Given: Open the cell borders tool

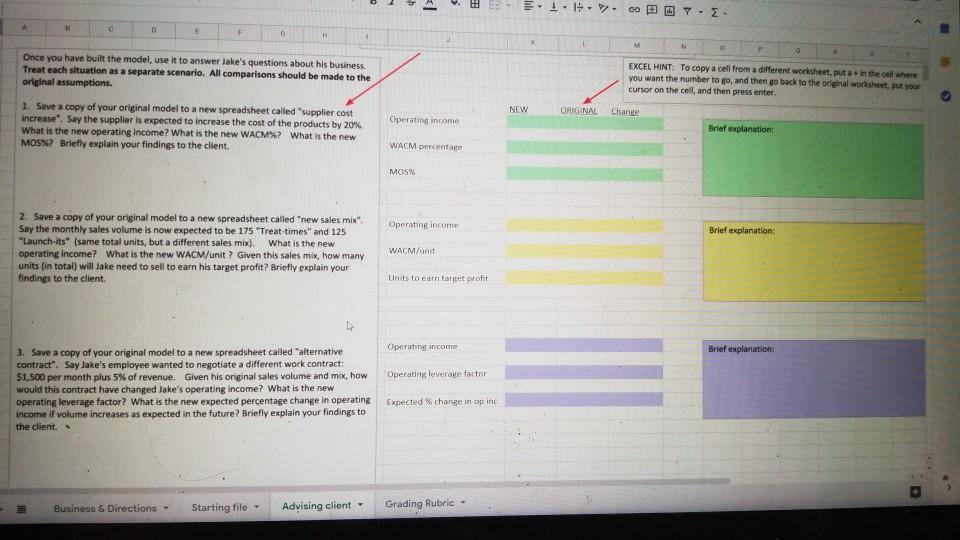Looking at the screenshot, I should [x=474, y=4].
